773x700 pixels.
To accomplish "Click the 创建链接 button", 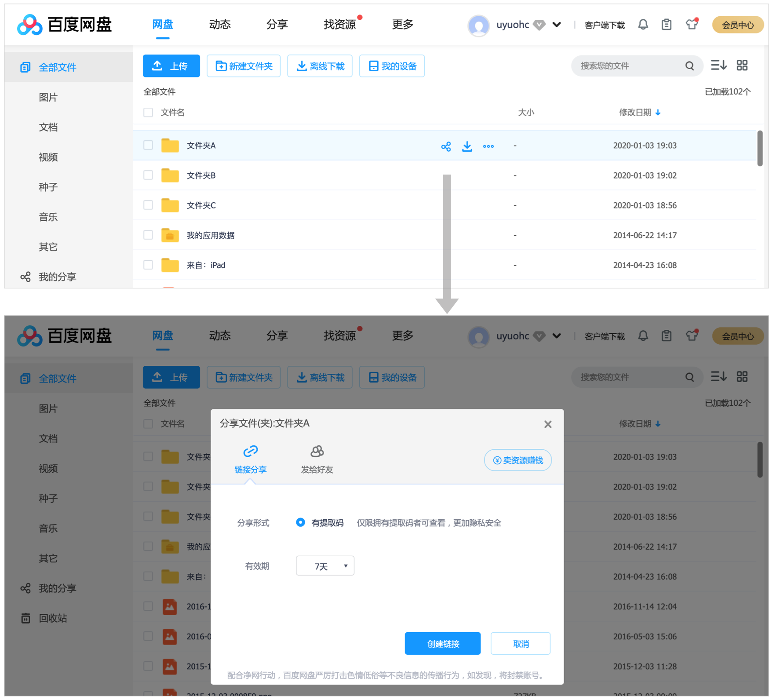I will (443, 644).
